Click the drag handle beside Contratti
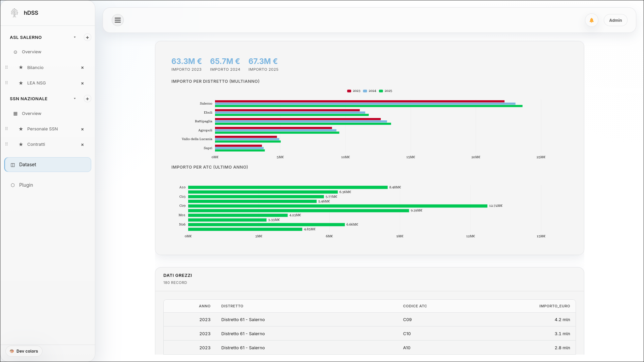The image size is (644, 362). click(6, 144)
